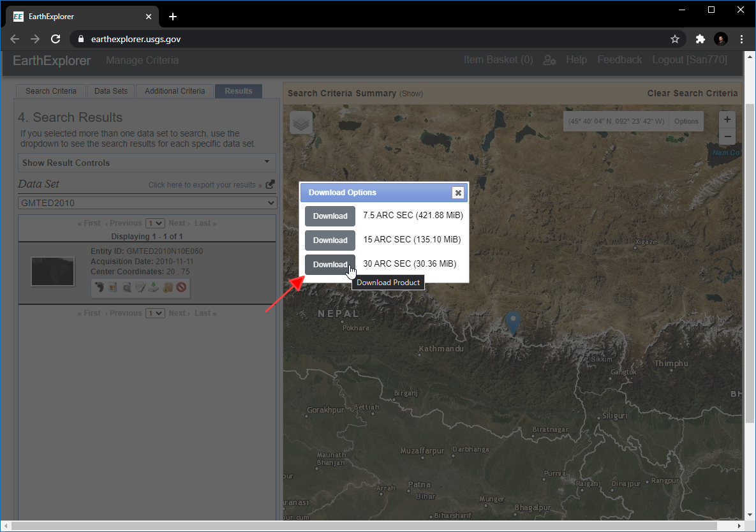This screenshot has height=532, width=756.
Task: Click lower First page link
Action: click(89, 313)
